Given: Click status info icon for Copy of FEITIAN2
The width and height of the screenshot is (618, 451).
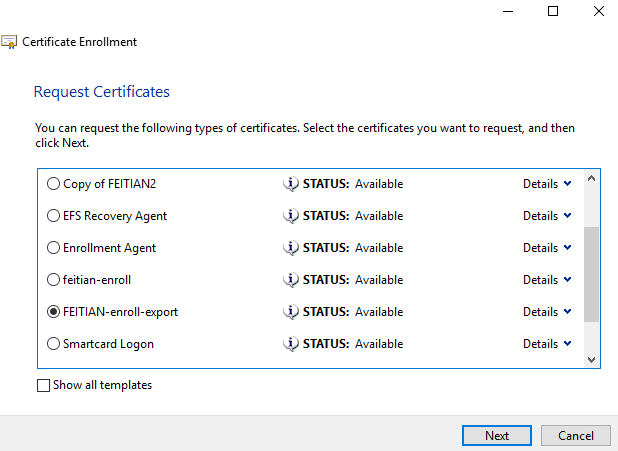Looking at the screenshot, I should [x=291, y=184].
